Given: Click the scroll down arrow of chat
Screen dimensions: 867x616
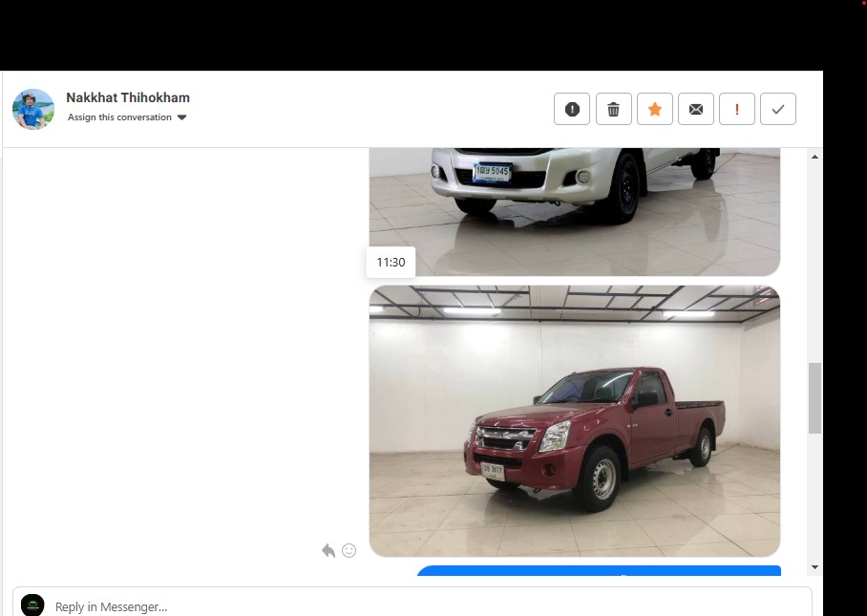Looking at the screenshot, I should point(814,566).
